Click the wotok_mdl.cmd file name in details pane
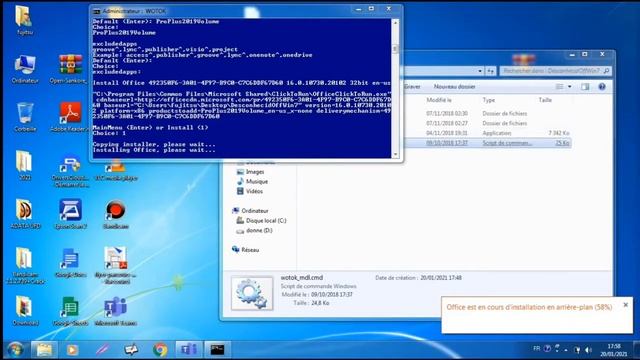 pos(302,278)
